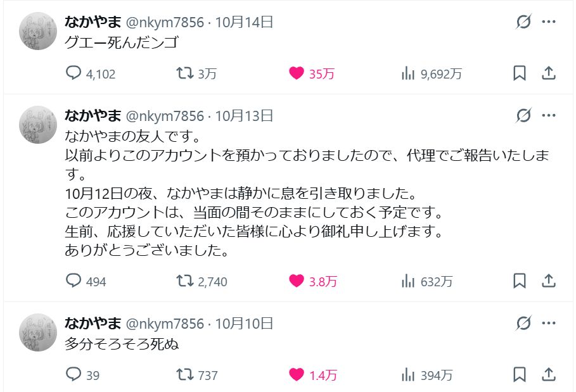Retweet the tweet showing 2,740 retweets

coord(202,281)
